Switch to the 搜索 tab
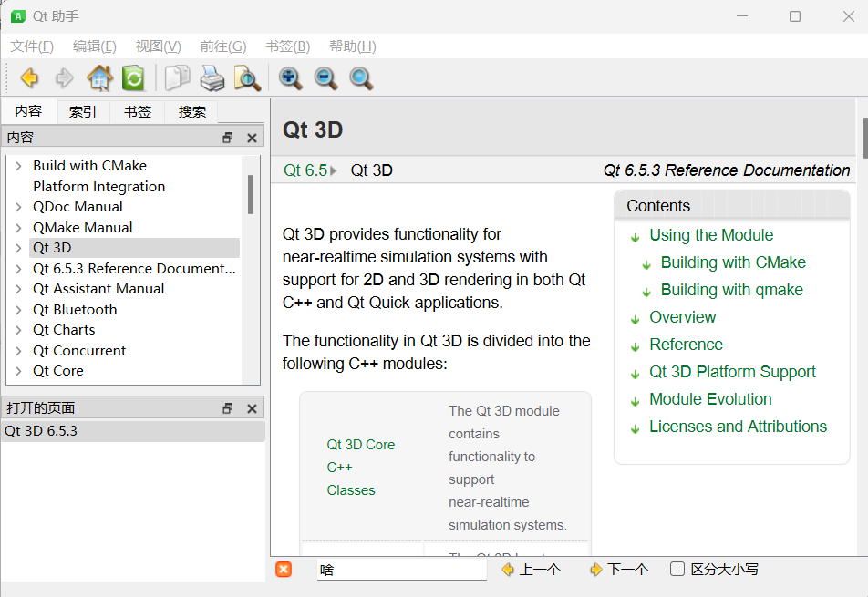This screenshot has height=597, width=868. [192, 112]
